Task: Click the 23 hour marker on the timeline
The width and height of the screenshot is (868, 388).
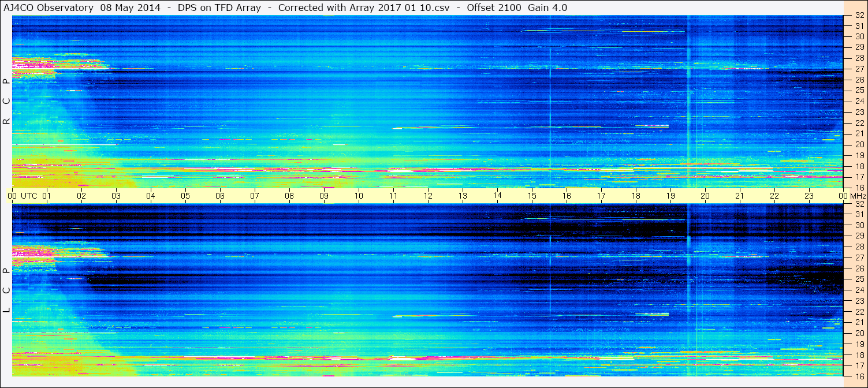Action: click(809, 196)
